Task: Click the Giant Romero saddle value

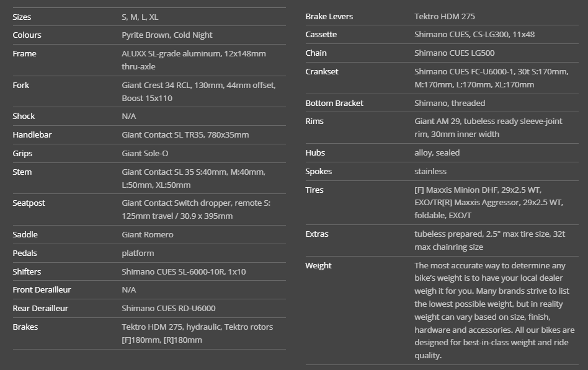Action: click(148, 234)
